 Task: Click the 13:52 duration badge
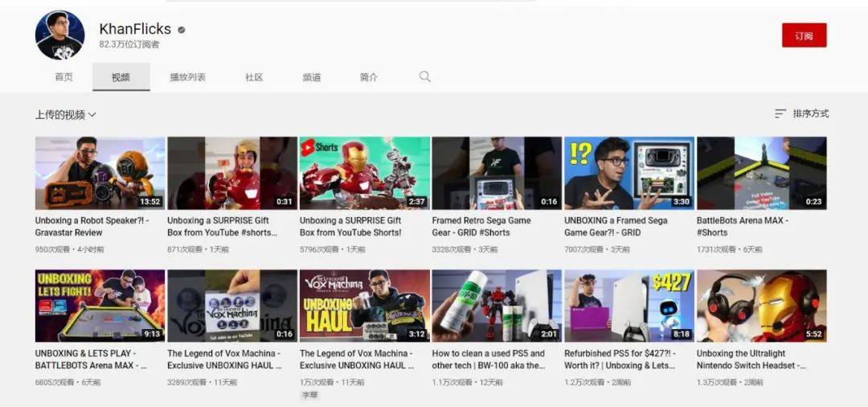tap(149, 202)
